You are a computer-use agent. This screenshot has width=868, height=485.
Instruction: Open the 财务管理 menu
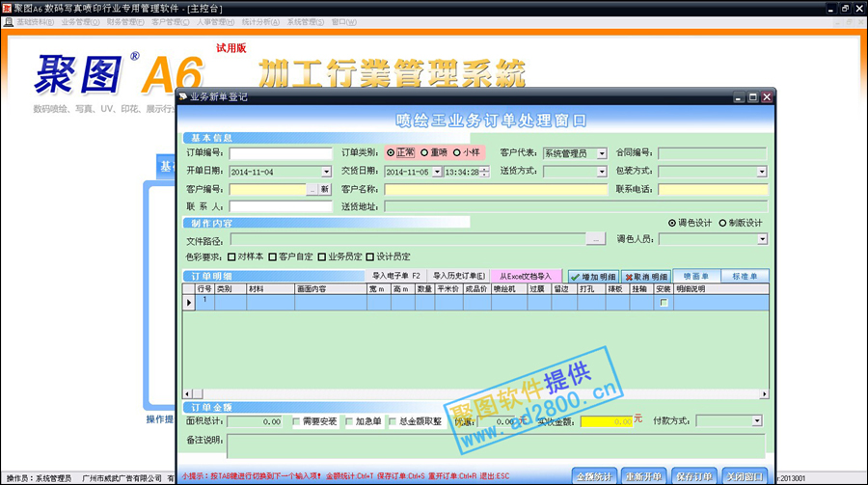tap(125, 22)
